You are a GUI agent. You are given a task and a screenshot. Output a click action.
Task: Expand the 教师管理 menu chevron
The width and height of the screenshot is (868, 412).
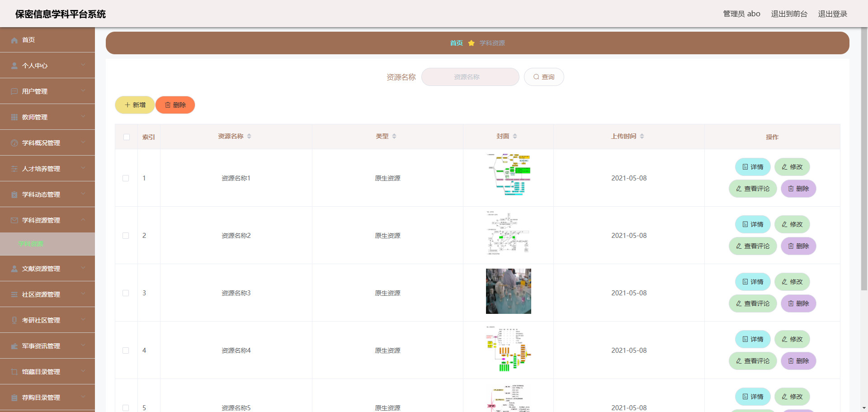pos(83,117)
